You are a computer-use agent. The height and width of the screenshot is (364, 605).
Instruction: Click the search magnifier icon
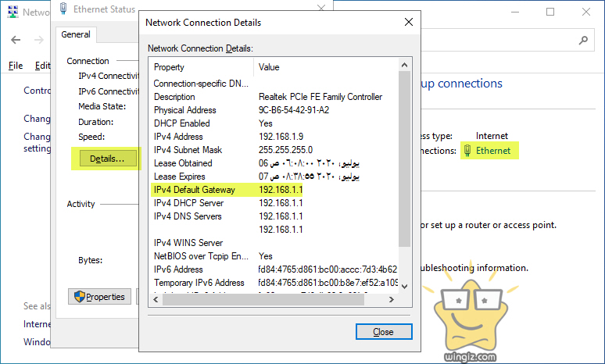pyautogui.click(x=583, y=39)
